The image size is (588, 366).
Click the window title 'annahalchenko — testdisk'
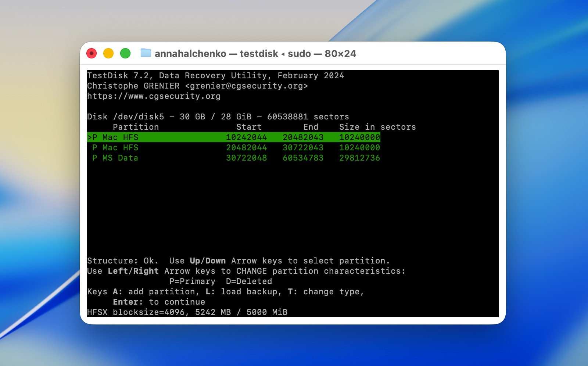216,54
